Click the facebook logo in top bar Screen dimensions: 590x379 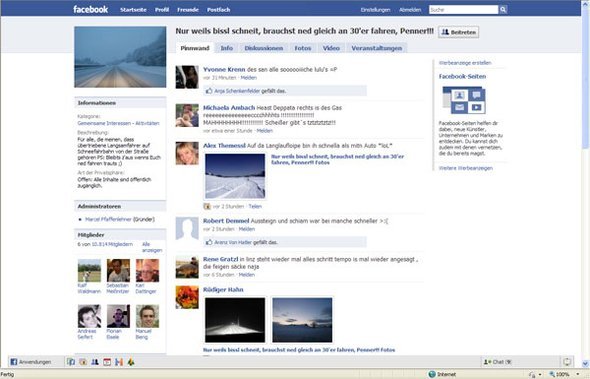(90, 9)
